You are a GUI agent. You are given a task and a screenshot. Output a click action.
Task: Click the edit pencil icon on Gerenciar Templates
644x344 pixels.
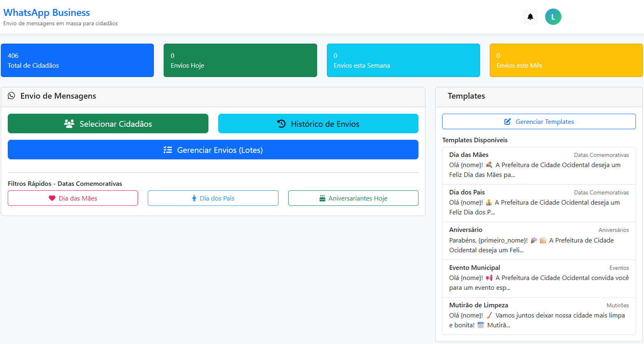pyautogui.click(x=508, y=122)
